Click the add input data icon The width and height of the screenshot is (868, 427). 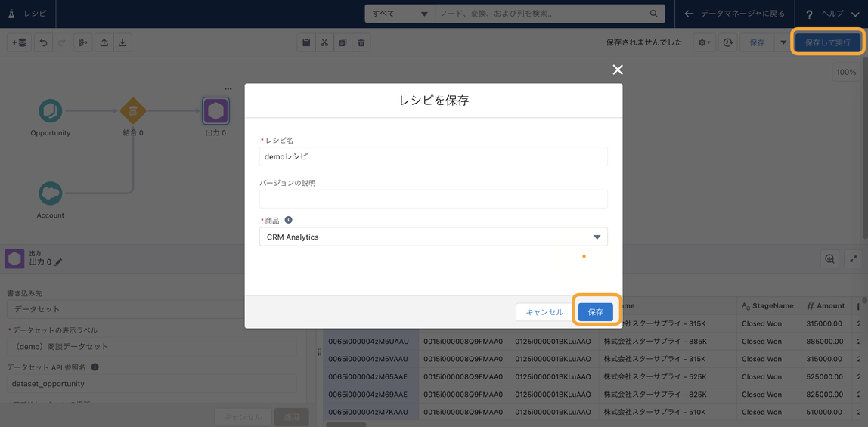click(x=19, y=42)
